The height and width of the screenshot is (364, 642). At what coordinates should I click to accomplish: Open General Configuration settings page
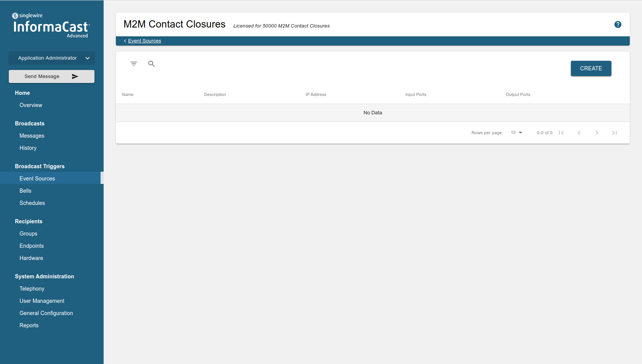46,313
